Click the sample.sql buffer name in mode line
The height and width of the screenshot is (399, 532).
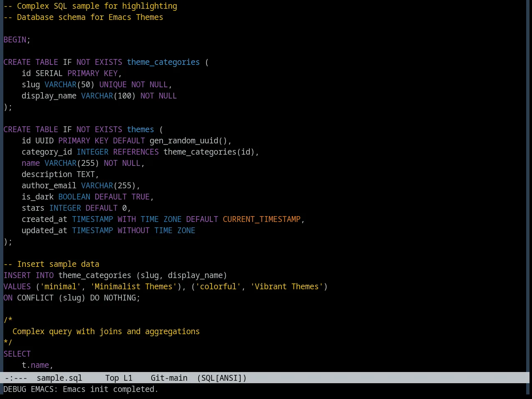coord(59,378)
